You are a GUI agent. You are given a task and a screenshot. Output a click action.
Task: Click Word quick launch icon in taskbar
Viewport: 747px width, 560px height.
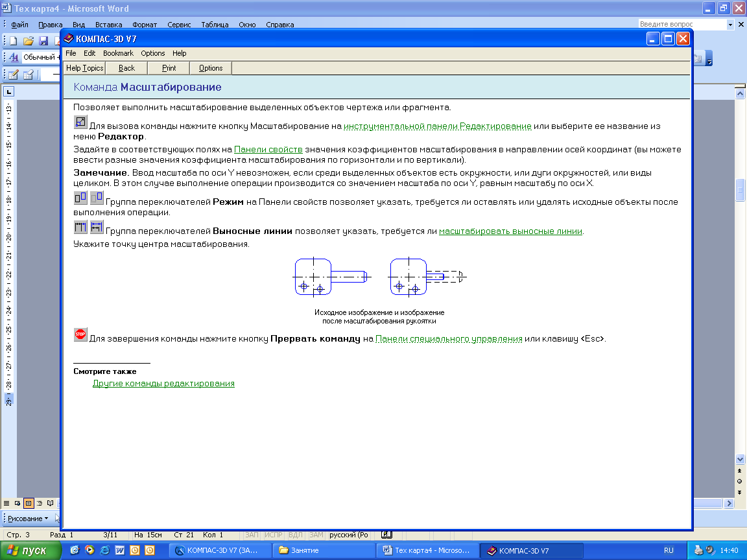[119, 550]
